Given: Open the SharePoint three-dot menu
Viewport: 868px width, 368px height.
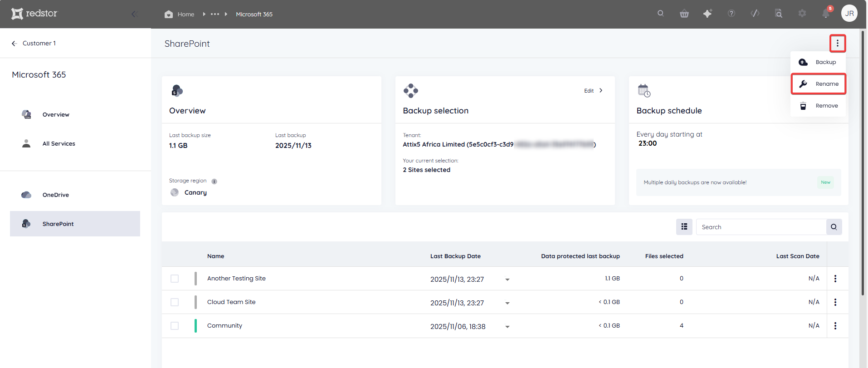Looking at the screenshot, I should pyautogui.click(x=838, y=44).
